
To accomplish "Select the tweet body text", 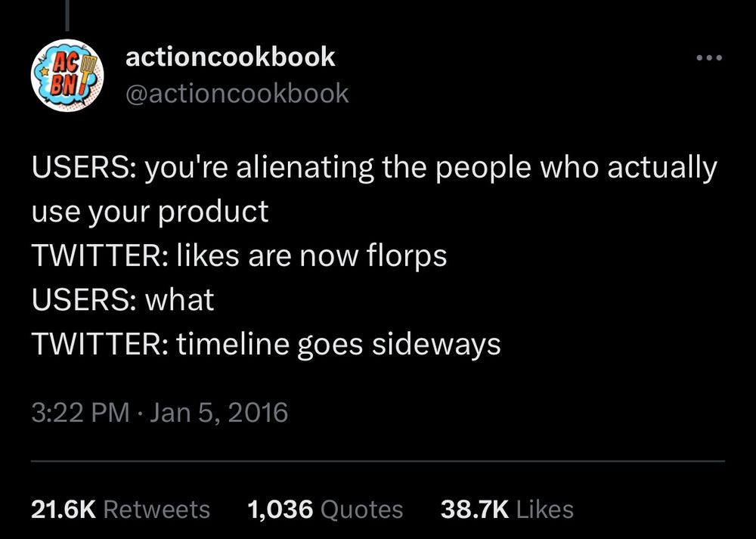I will [302, 255].
